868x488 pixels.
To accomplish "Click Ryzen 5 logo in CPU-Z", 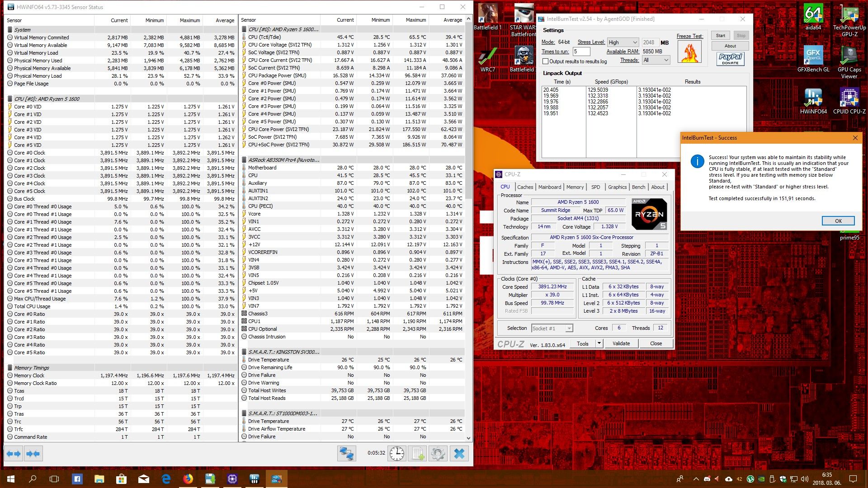I will tap(649, 214).
